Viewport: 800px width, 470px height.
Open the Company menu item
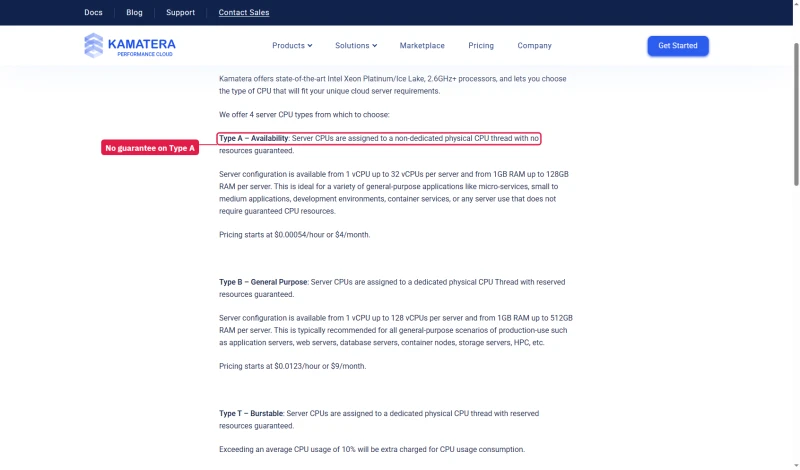click(x=534, y=45)
